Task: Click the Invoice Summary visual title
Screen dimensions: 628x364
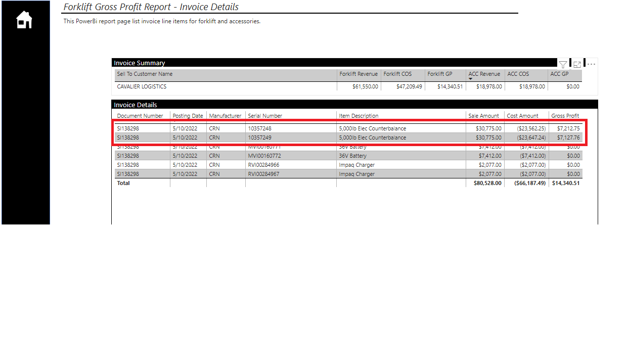Action: [140, 63]
